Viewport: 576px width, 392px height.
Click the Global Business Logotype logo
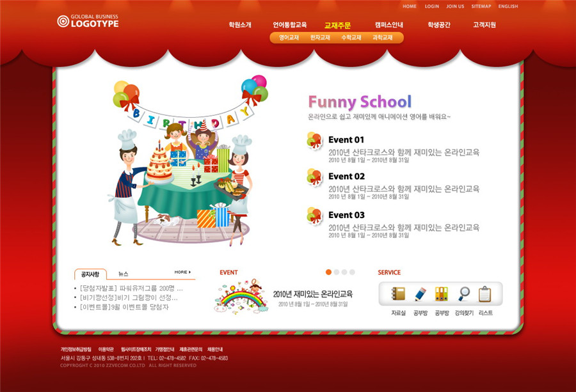(88, 21)
